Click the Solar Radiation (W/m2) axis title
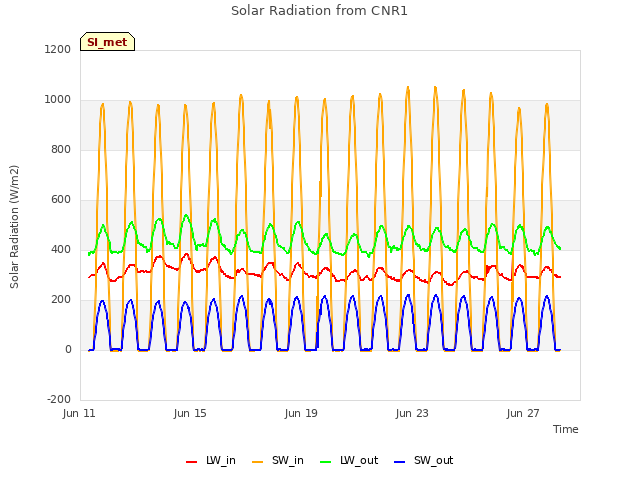The height and width of the screenshot is (480, 640). [x=14, y=227]
